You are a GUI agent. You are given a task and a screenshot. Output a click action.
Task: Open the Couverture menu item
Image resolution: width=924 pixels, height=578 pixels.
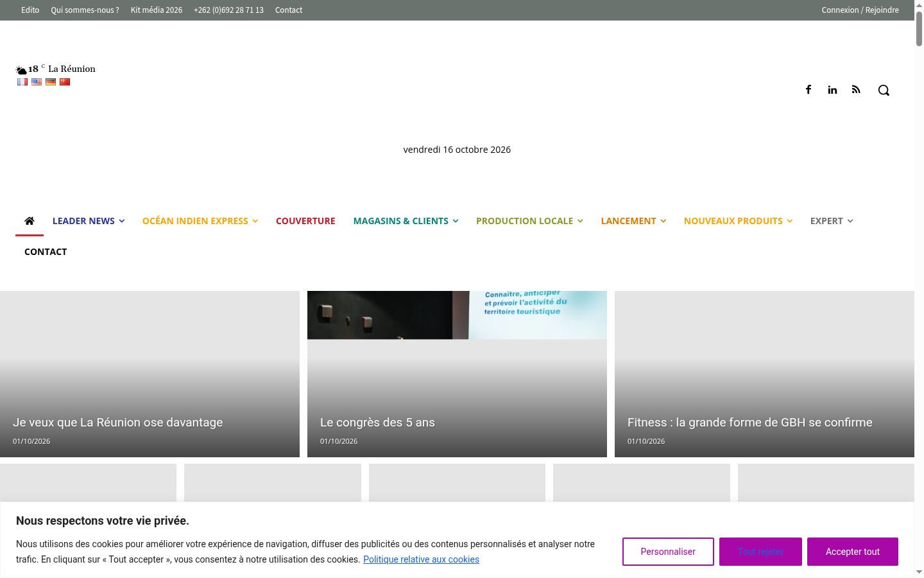point(305,221)
